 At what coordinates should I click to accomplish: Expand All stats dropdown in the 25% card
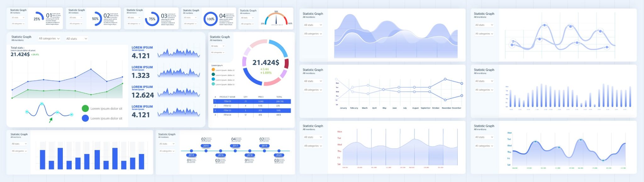18,18
